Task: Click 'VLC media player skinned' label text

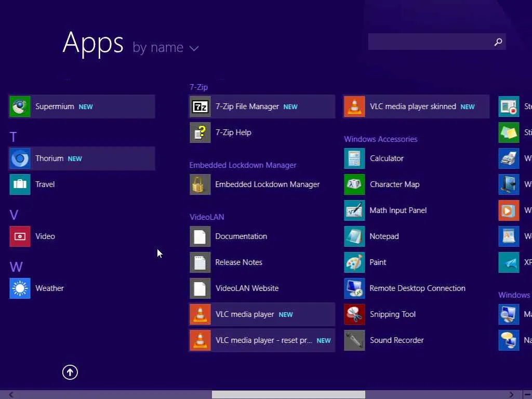Action: [x=413, y=107]
